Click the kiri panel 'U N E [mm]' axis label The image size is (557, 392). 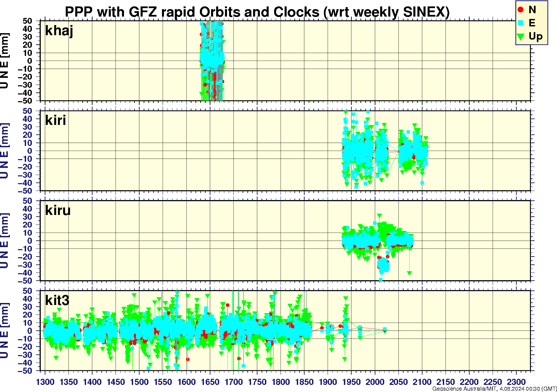click(x=4, y=151)
